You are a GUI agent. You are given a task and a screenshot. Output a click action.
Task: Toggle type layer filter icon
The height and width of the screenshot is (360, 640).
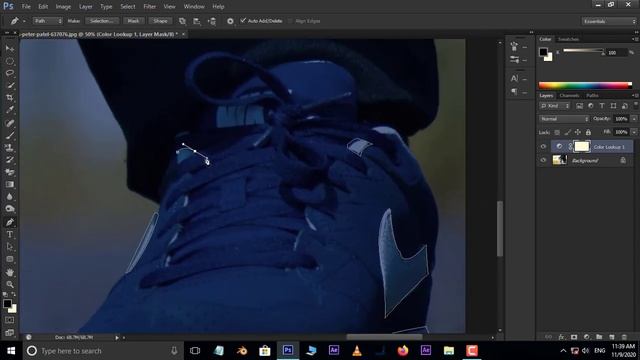click(602, 106)
